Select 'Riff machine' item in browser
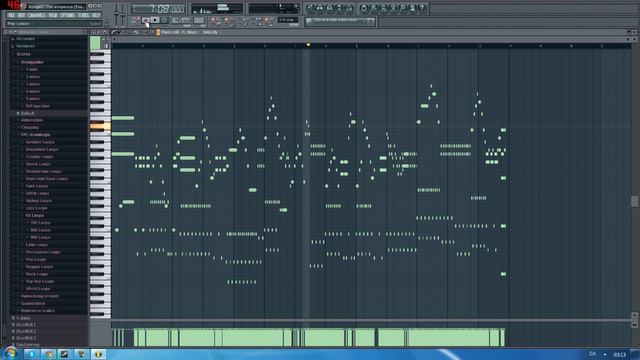This screenshot has width=640, height=360. 37,106
